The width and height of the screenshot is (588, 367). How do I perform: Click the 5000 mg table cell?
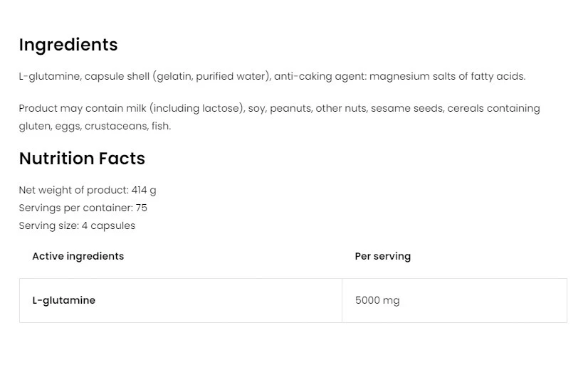(x=377, y=300)
